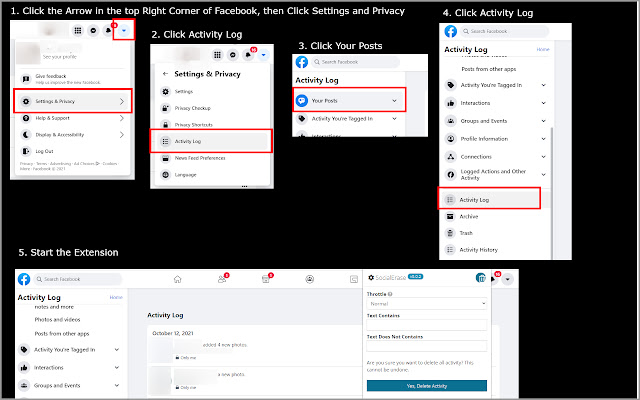Expand Display & Accessibility arrow in step 1 menu
Viewport: 640px width, 400px height.
122,135
